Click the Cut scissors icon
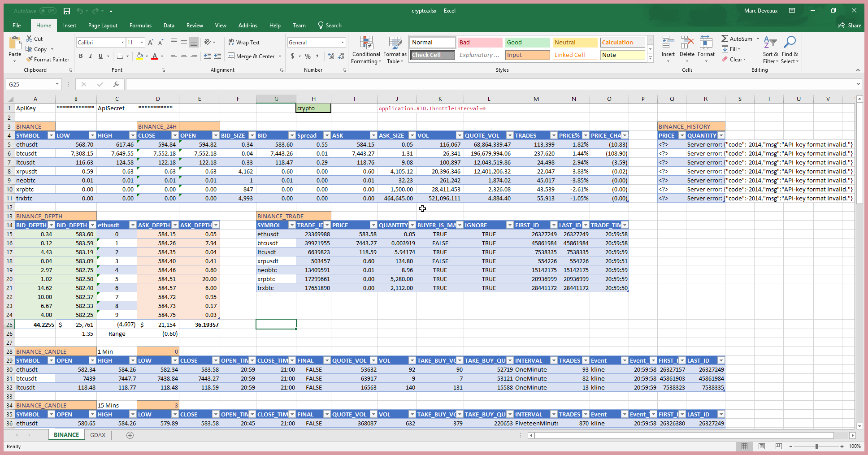The width and height of the screenshot is (868, 455). [29, 39]
